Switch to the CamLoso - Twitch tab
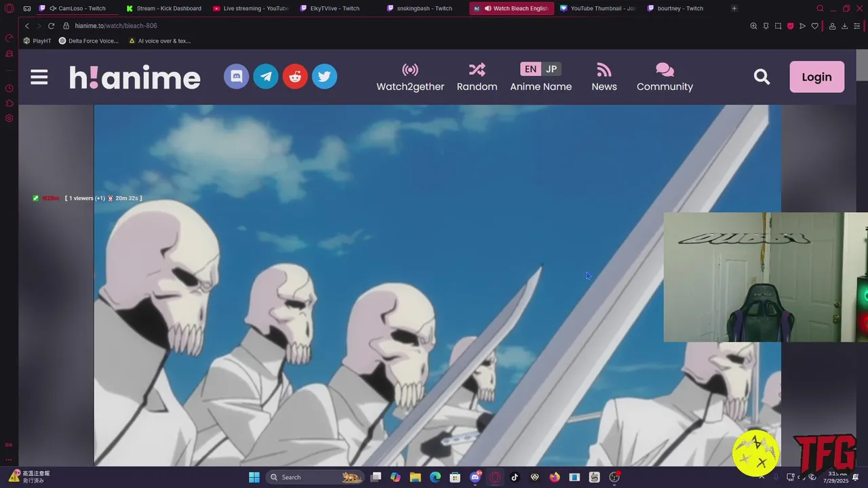 [x=77, y=8]
